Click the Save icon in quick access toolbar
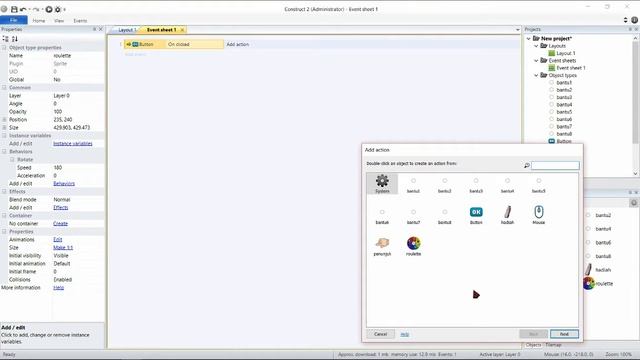The image size is (640, 360). click(14, 9)
